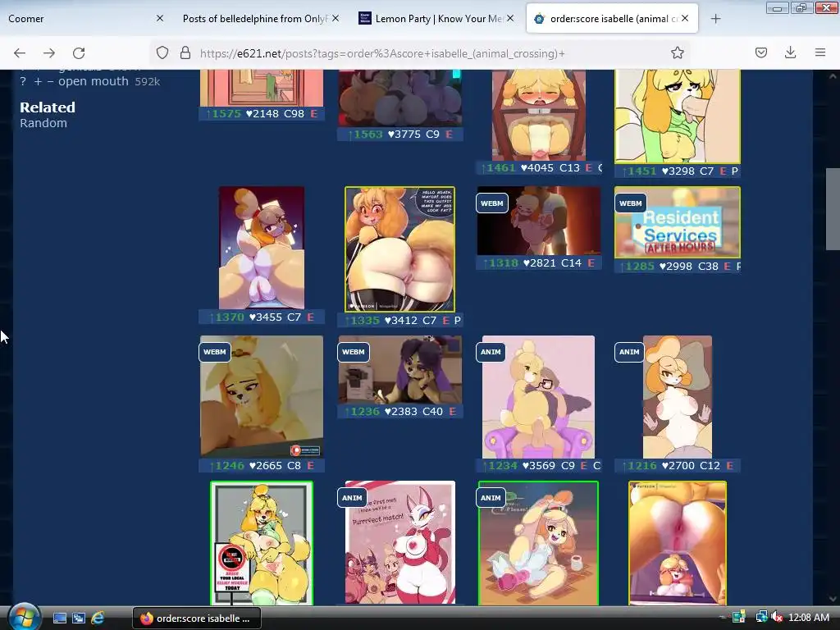Click the favorites count ♥4045
Image resolution: width=840 pixels, height=630 pixels.
pyautogui.click(x=536, y=168)
